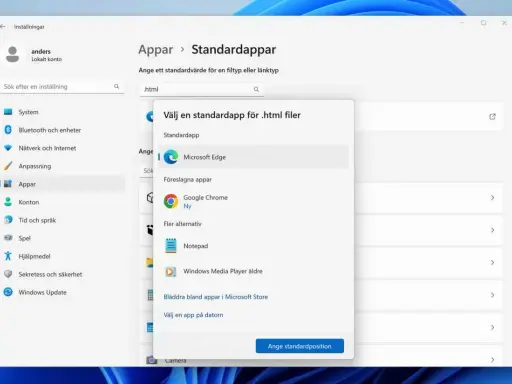Navigate to Appar breadcrumb

[156, 50]
